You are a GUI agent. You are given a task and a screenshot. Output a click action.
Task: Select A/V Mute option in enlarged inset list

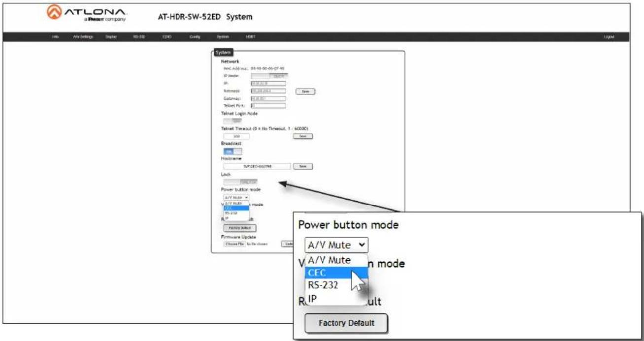336,260
